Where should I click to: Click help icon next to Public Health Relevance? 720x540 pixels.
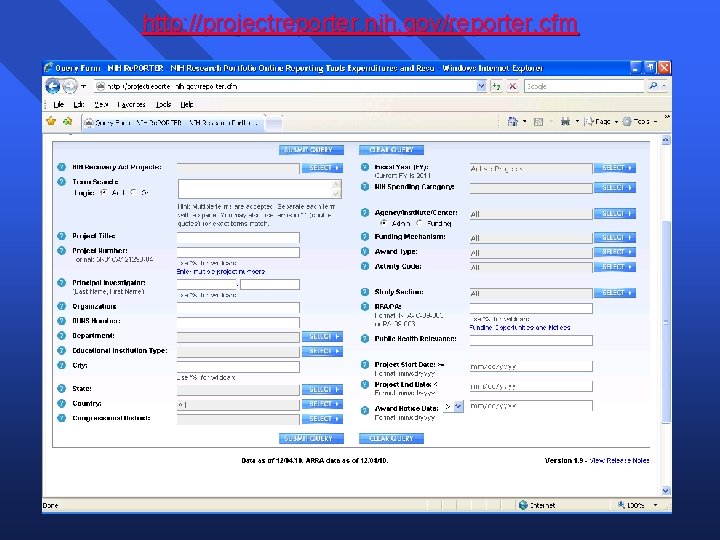tap(365, 339)
